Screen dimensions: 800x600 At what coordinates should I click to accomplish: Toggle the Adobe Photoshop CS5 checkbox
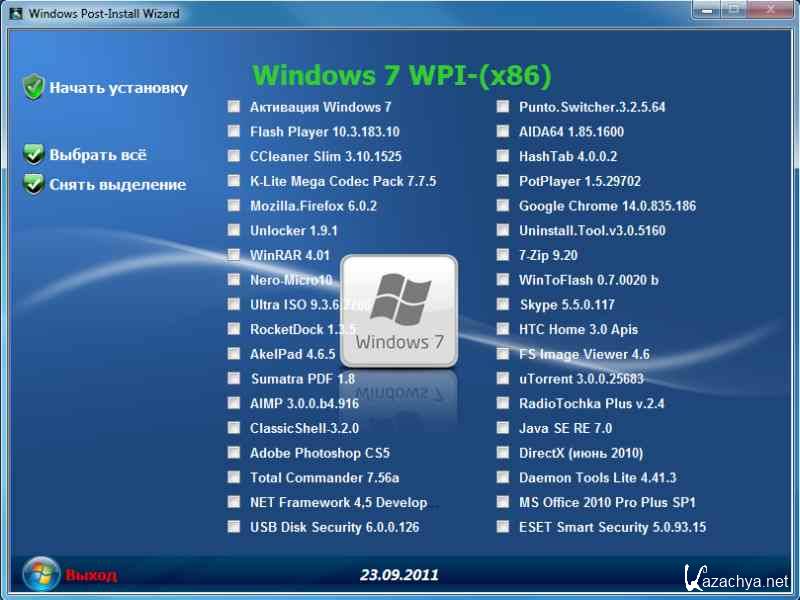pos(234,453)
